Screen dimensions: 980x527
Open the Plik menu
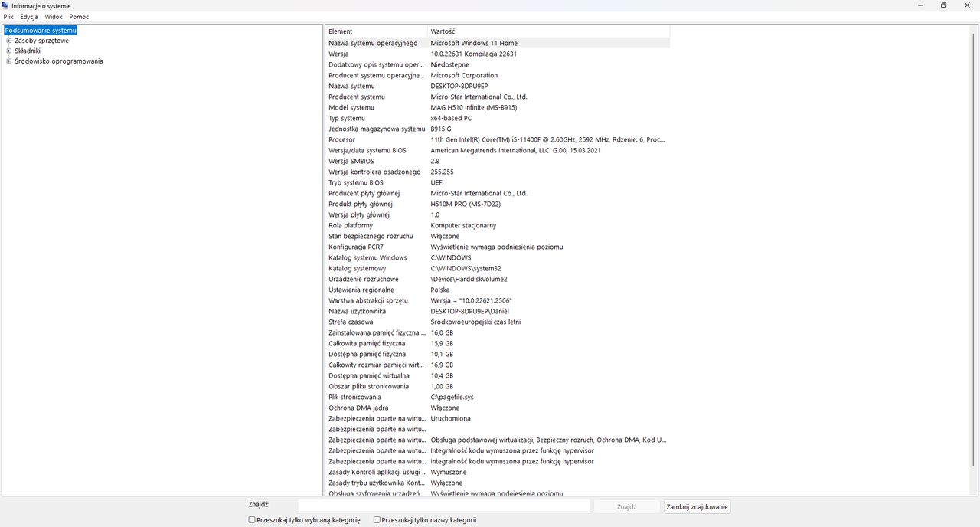click(8, 17)
